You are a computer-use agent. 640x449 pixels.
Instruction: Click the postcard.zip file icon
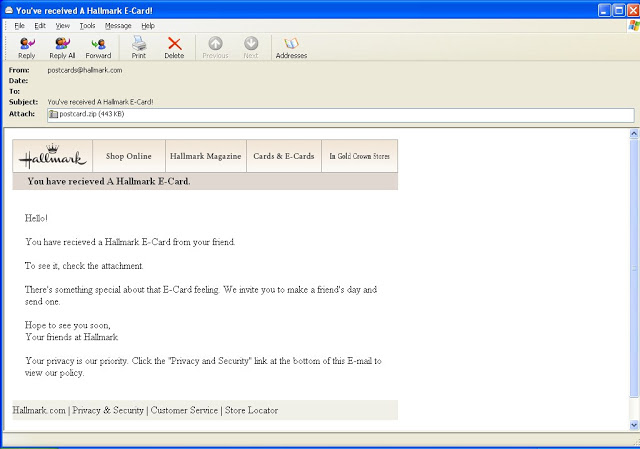53,114
